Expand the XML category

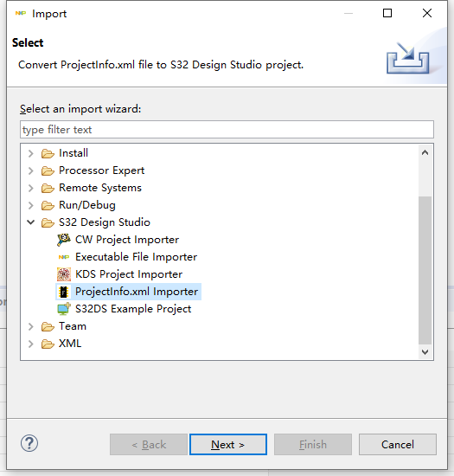point(30,344)
